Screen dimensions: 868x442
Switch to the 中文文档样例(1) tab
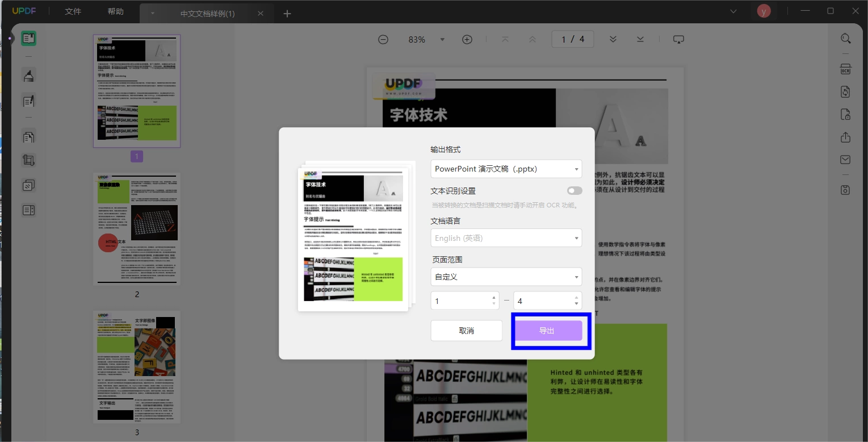coord(207,14)
